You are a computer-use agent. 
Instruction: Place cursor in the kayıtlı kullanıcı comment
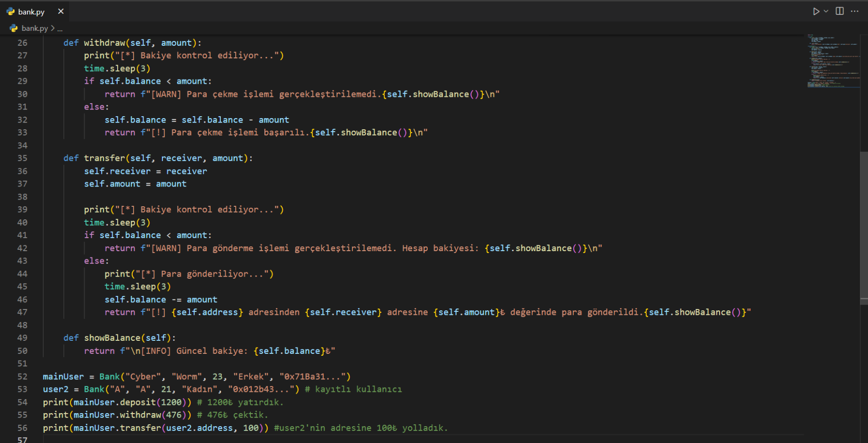pyautogui.click(x=358, y=389)
